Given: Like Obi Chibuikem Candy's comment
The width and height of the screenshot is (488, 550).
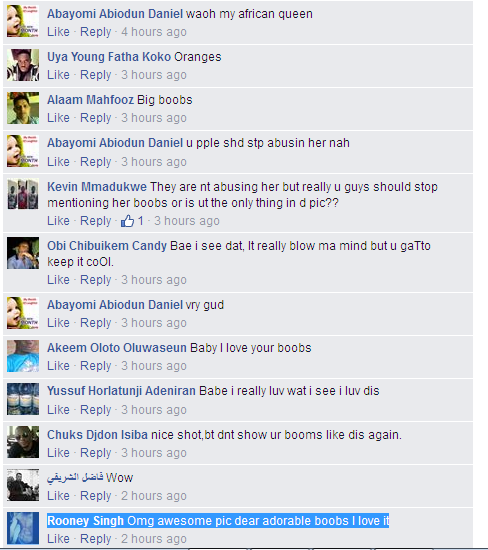Looking at the screenshot, I should pyautogui.click(x=58, y=280).
